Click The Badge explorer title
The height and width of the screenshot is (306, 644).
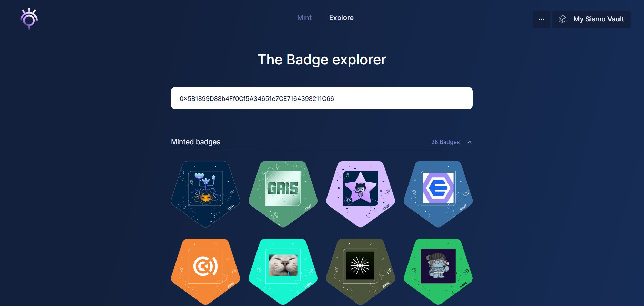point(322,60)
